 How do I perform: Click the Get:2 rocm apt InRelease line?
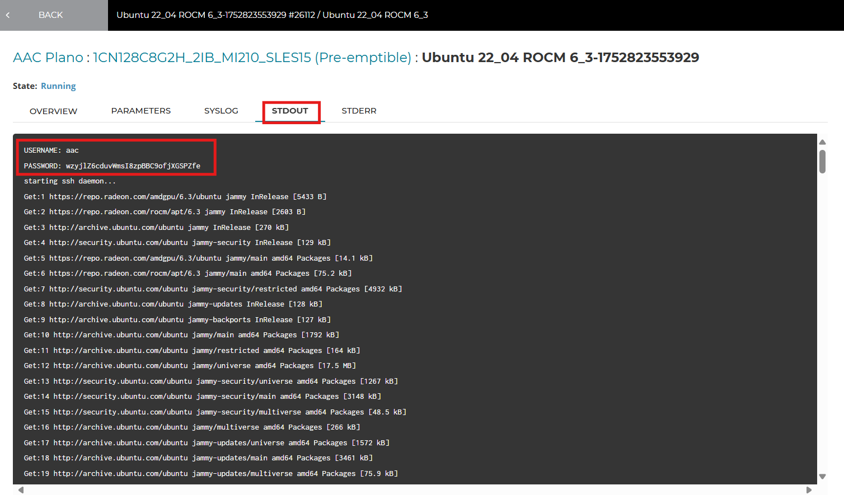[165, 212]
